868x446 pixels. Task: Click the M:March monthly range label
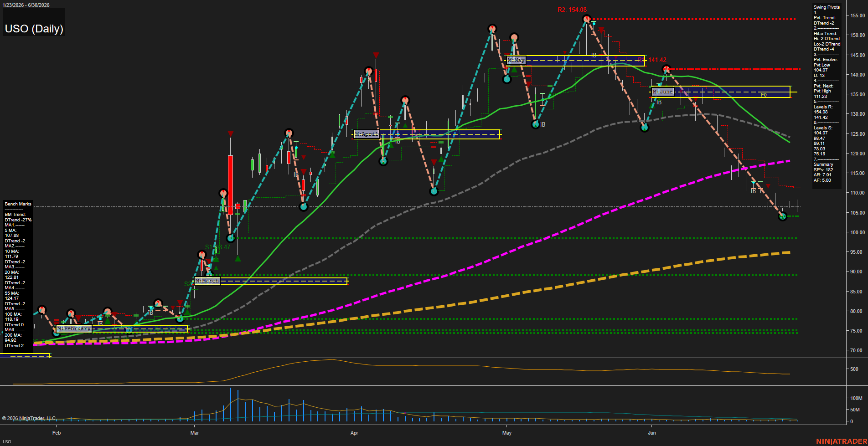point(207,281)
